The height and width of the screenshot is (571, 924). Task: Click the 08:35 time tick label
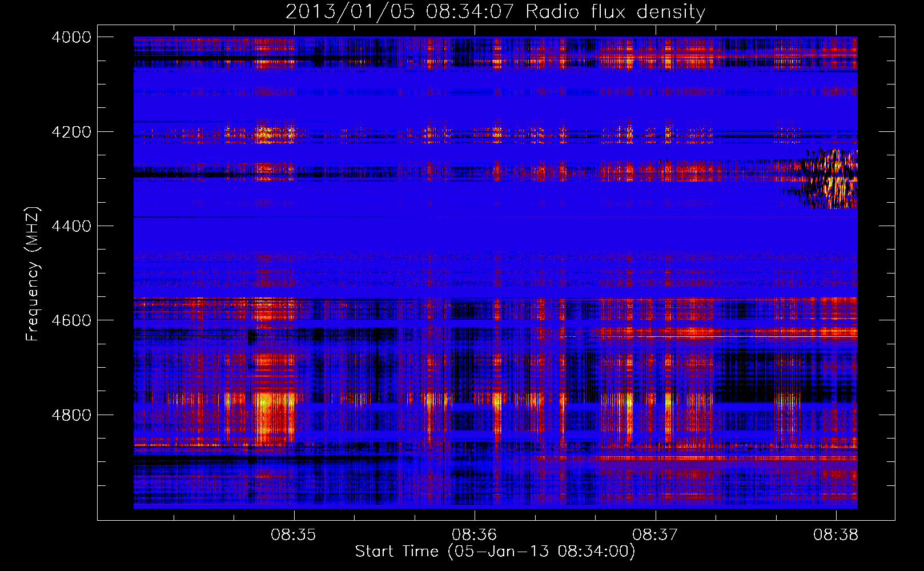(294, 535)
